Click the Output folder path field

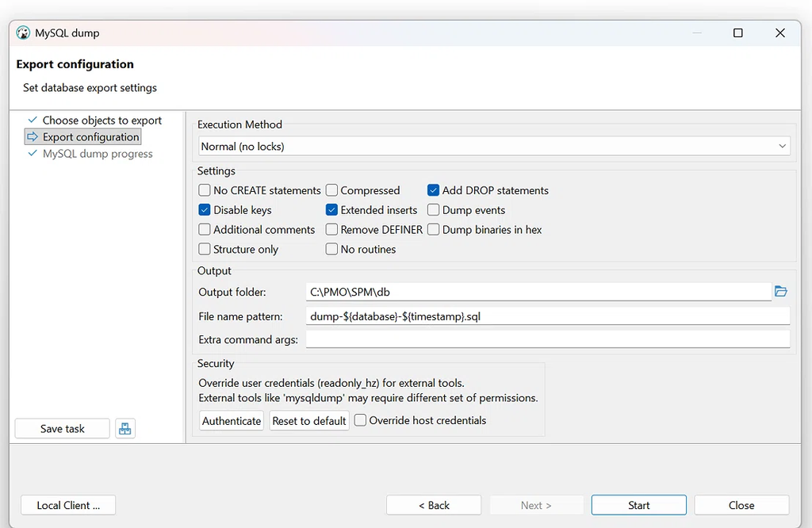538,292
